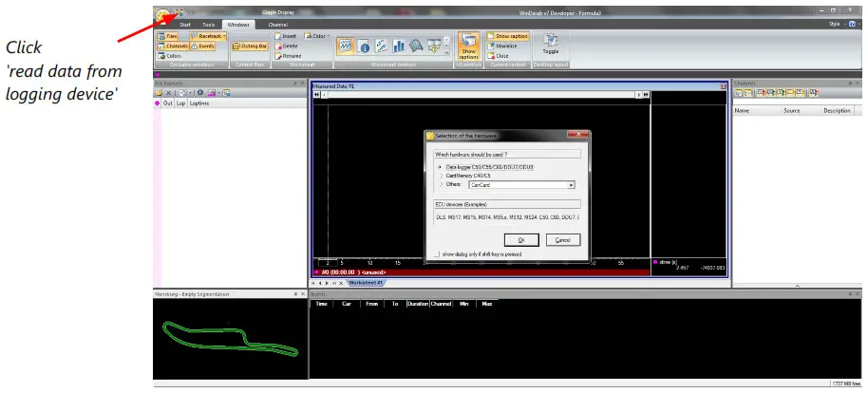The image size is (868, 393).
Task: Toggle the Events dockable window
Action: [x=203, y=46]
